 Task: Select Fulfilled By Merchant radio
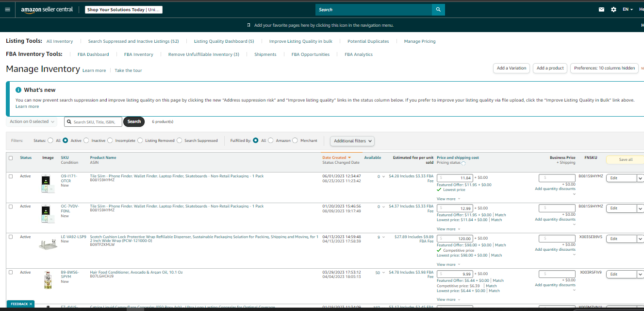295,140
